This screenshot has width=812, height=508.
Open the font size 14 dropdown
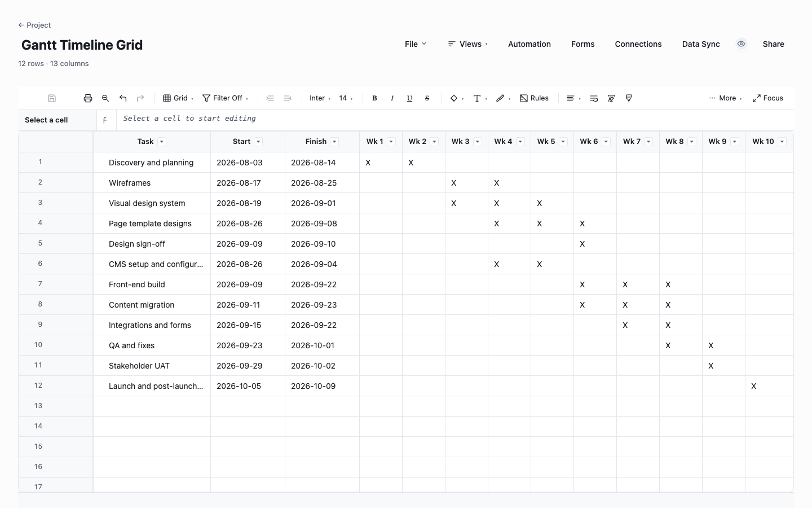(x=346, y=98)
